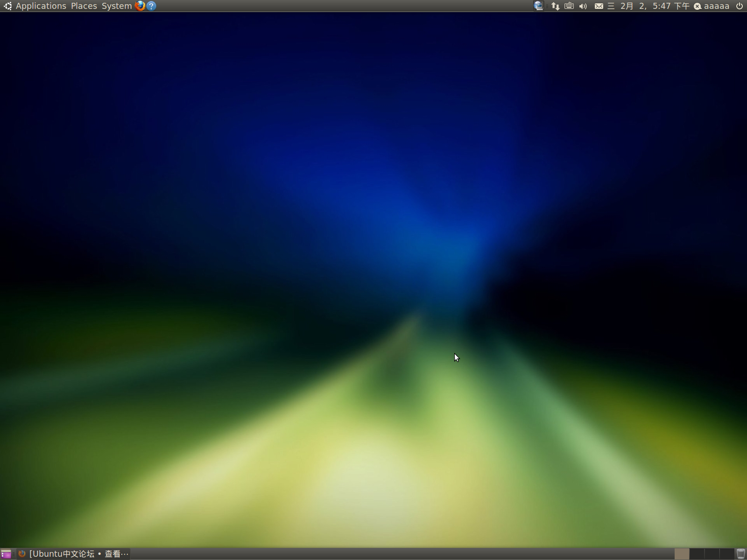Open the clock calendar showing 5:47
The height and width of the screenshot is (560, 747).
tap(649, 6)
